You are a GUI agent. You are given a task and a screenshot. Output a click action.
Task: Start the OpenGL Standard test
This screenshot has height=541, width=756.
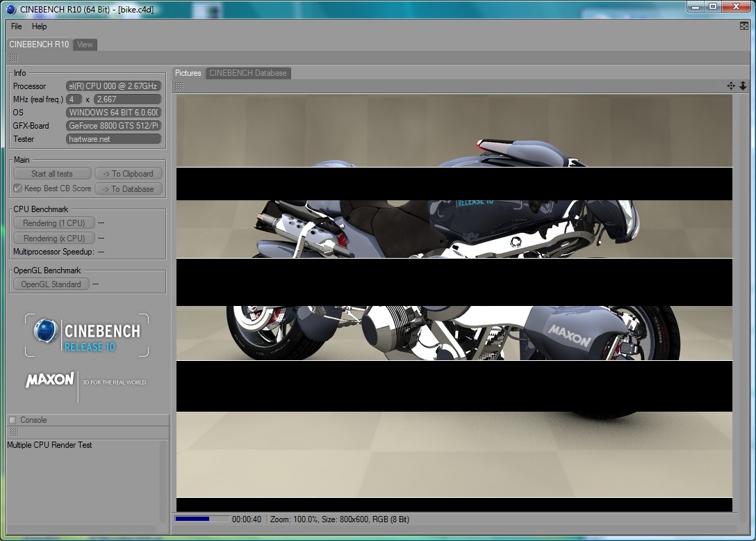tap(51, 284)
